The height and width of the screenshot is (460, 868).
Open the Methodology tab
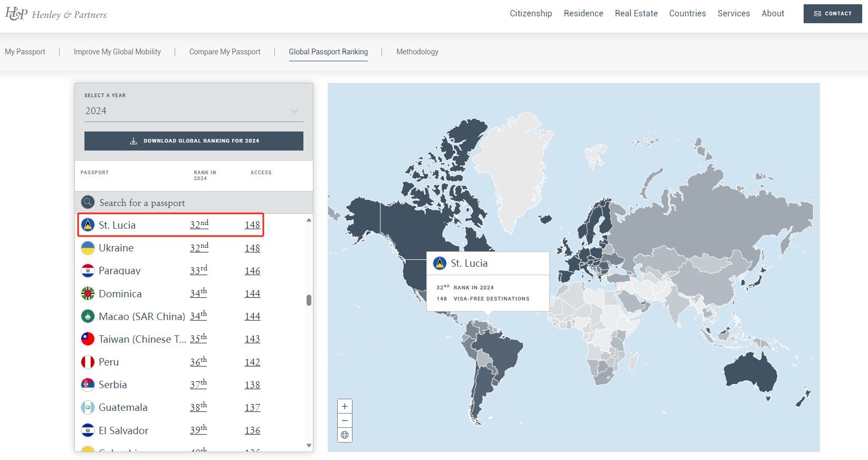pyautogui.click(x=417, y=52)
